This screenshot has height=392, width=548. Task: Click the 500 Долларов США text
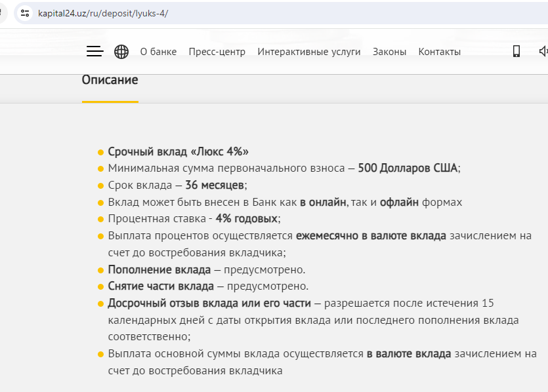pyautogui.click(x=408, y=168)
